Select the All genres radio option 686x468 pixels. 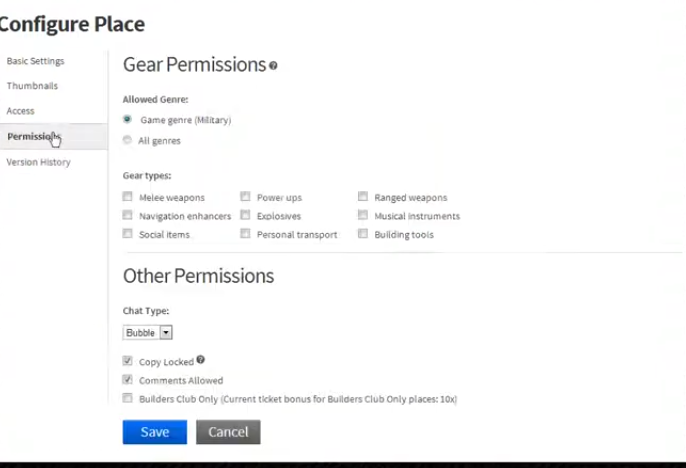coord(127,140)
